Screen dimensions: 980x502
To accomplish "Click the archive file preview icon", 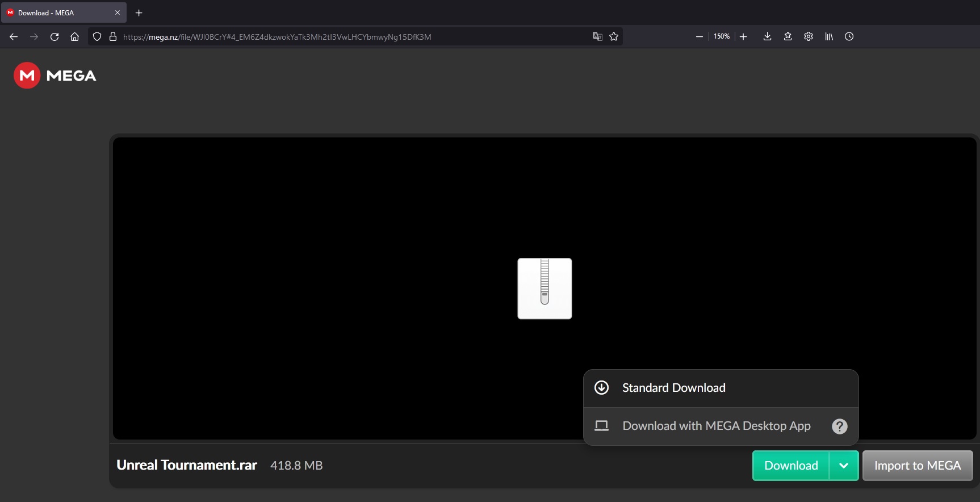I will pos(545,288).
